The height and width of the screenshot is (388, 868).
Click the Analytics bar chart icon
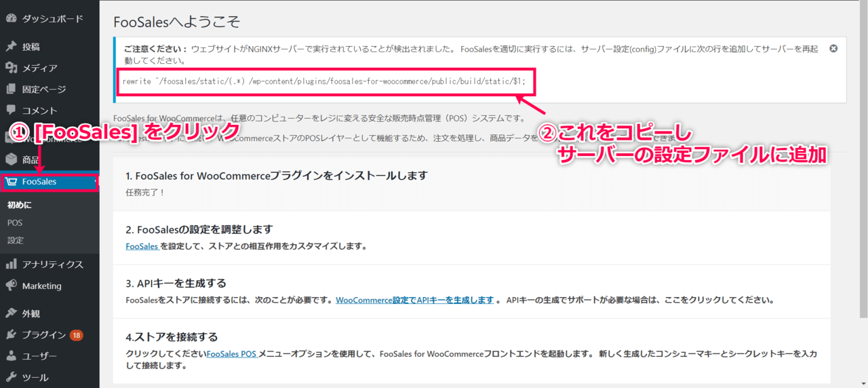[x=11, y=264]
